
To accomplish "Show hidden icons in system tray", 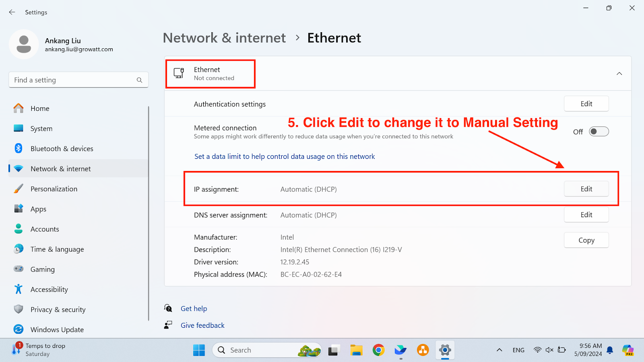I will pyautogui.click(x=499, y=350).
